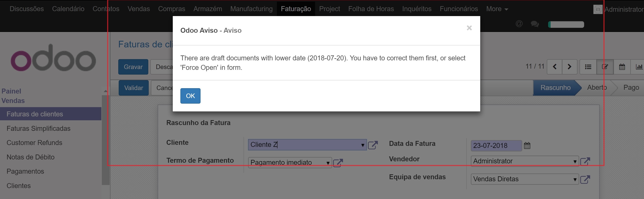Open Cliente record external link
Image resolution: width=644 pixels, height=199 pixels.
point(373,145)
